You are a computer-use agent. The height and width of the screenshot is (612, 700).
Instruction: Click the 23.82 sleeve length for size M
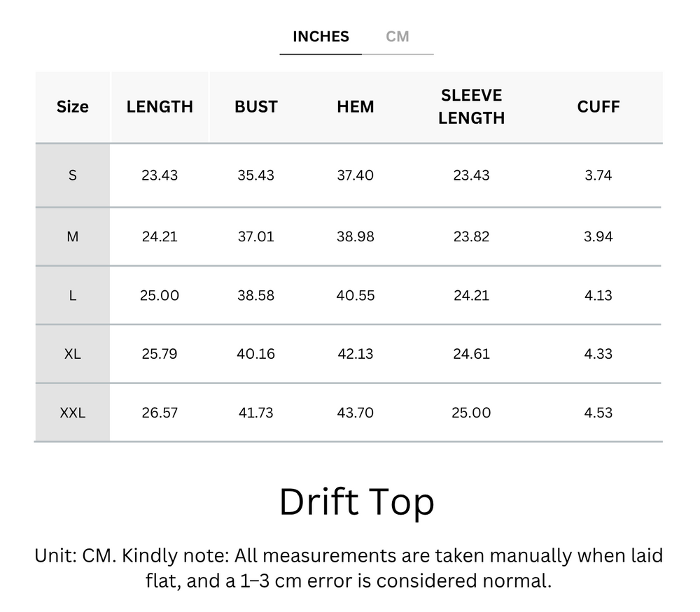coord(472,236)
